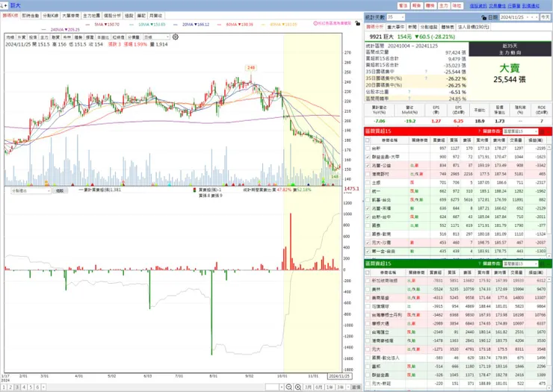553x392 pixels.
Task: Click the 體檢表 tab in right panel
Action: point(448,27)
